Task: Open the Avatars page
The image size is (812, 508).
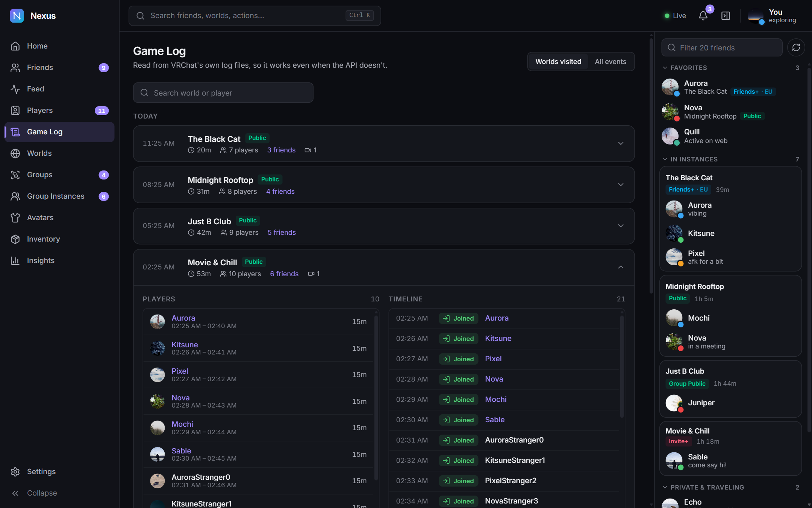Action: click(x=59, y=217)
